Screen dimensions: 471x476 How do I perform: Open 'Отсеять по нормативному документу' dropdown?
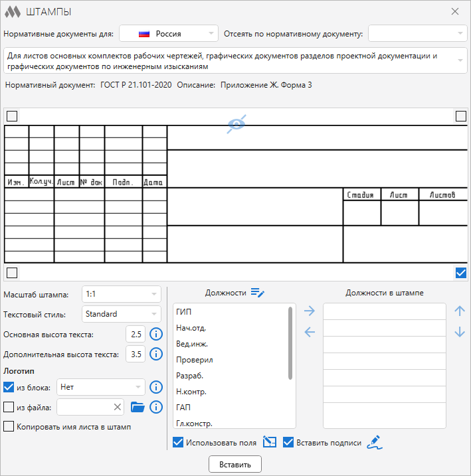tap(418, 33)
